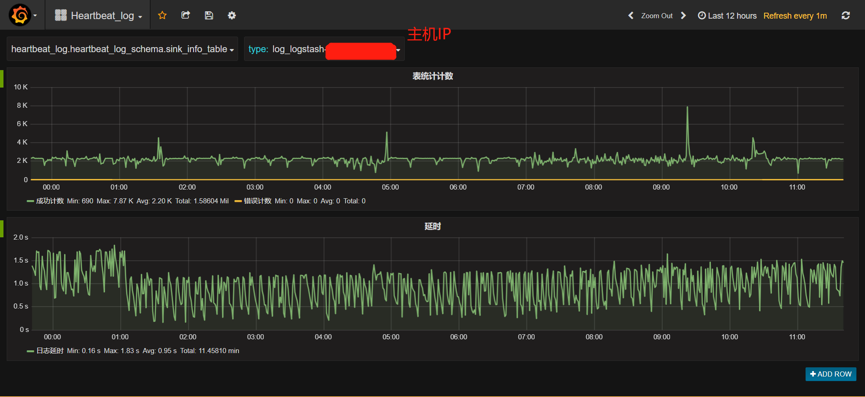Open the Heartbeat_log dashboard picker

[x=98, y=15]
